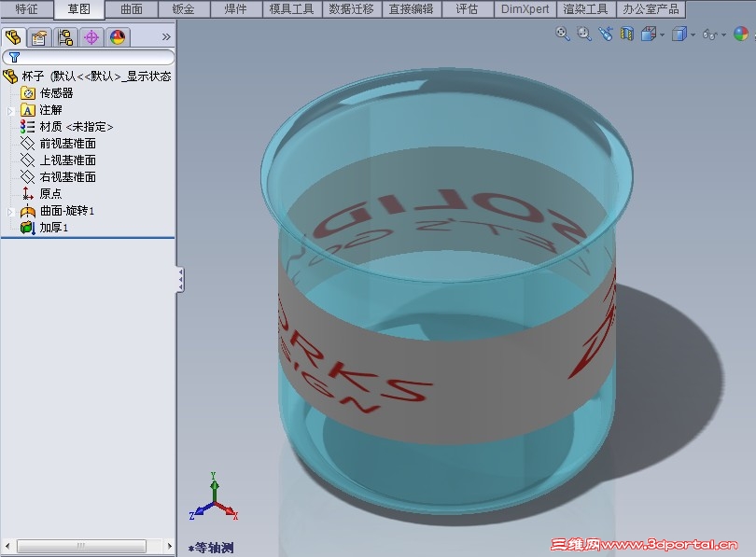Click the Hide/Show Items glasses icon

click(x=710, y=35)
